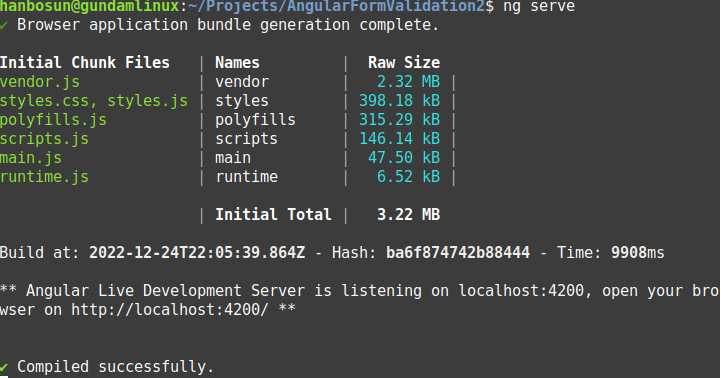The width and height of the screenshot is (721, 378).
Task: Click the hanbosun@gundamlinux prompt text
Action: click(89, 6)
